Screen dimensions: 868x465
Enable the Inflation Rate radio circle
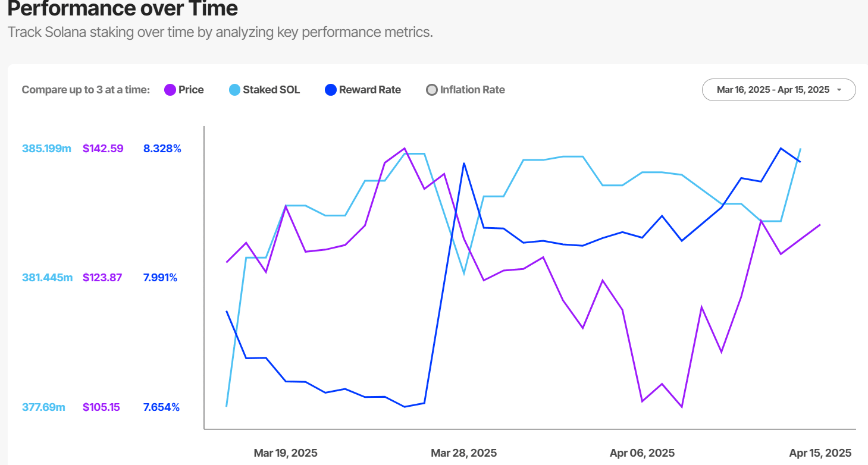(x=432, y=90)
